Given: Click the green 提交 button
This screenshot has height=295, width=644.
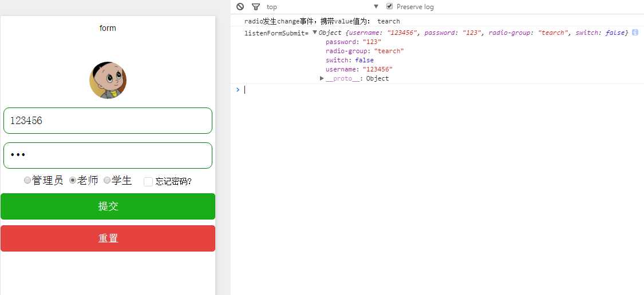Looking at the screenshot, I should (x=108, y=206).
